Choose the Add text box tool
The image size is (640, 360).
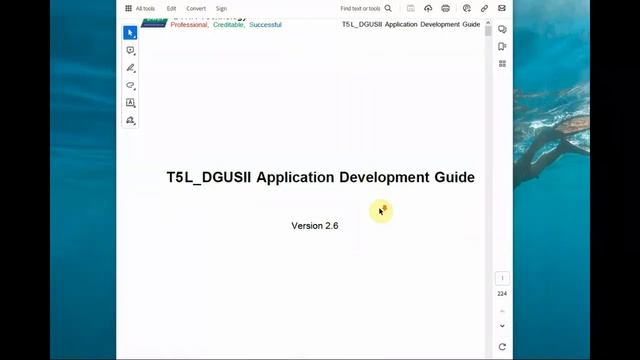tap(130, 103)
